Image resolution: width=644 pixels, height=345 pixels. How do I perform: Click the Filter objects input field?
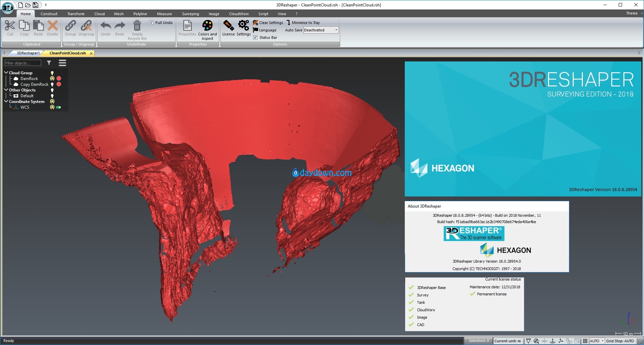click(x=23, y=63)
